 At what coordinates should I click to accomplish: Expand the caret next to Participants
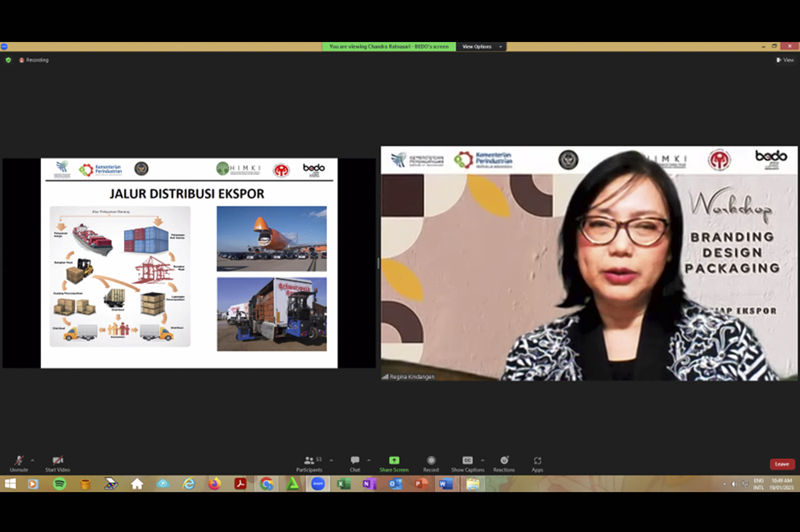click(x=331, y=460)
